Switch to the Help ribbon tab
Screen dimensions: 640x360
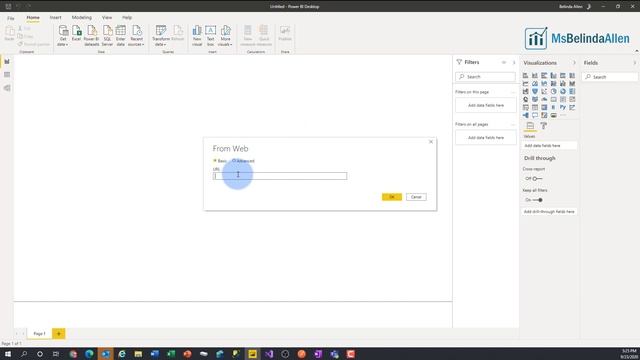point(127,18)
